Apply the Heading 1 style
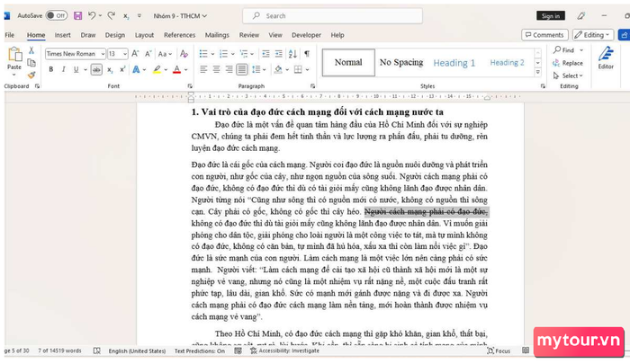Screen dimensions: 630x364 [x=454, y=63]
